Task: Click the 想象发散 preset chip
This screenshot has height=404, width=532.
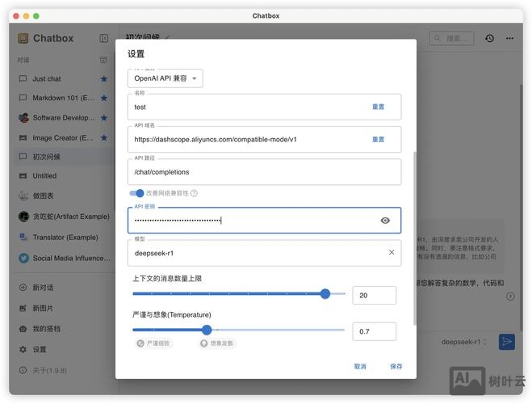Action: (217, 343)
